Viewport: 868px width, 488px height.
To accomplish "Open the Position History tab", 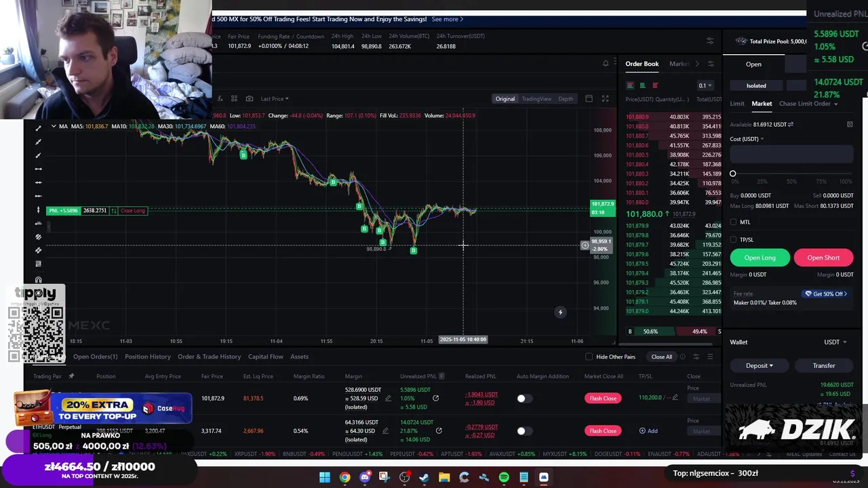I will 148,357.
